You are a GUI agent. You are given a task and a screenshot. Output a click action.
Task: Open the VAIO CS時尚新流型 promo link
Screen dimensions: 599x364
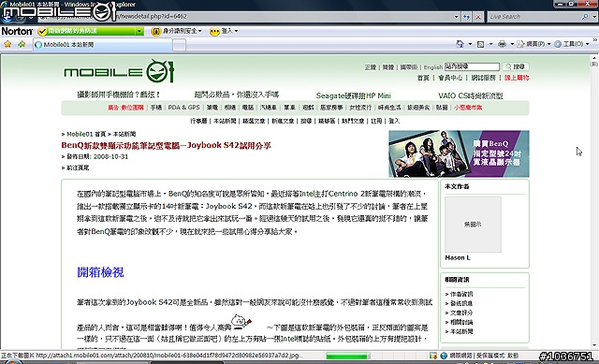point(470,95)
